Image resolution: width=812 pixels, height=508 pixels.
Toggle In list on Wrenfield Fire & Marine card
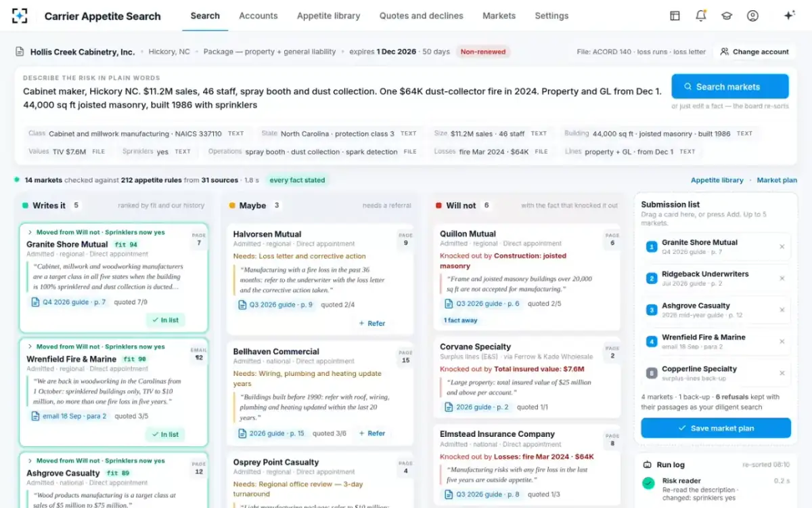tap(166, 434)
